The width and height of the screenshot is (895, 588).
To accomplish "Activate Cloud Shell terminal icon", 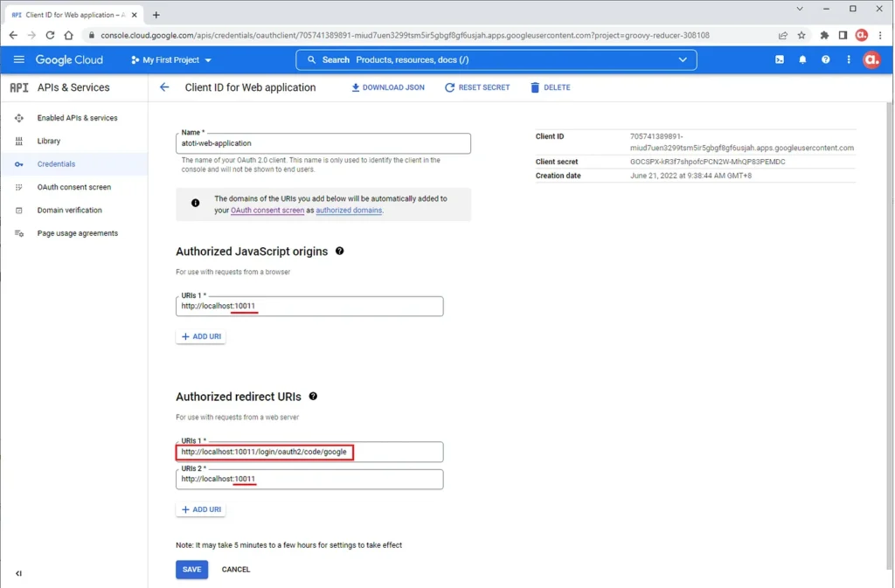I will click(779, 60).
